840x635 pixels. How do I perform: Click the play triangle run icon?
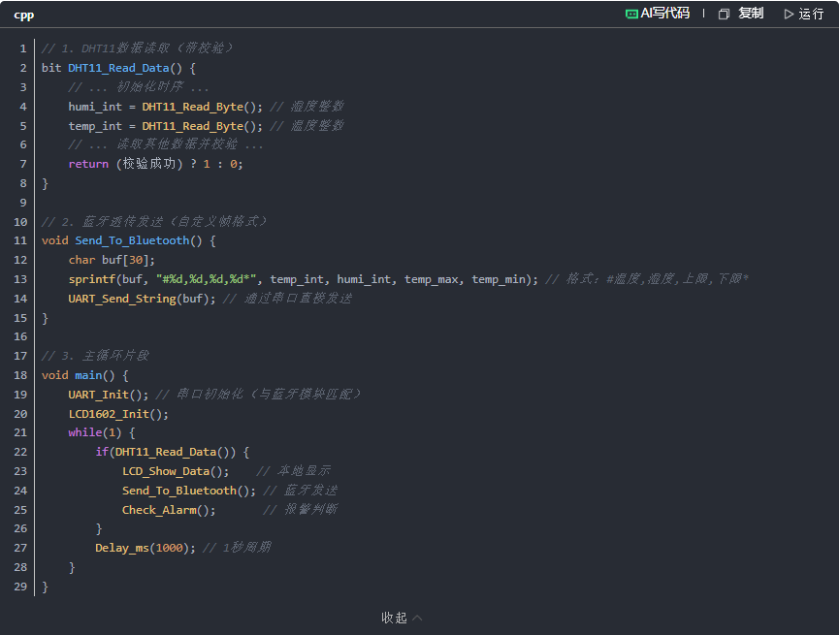coord(789,14)
